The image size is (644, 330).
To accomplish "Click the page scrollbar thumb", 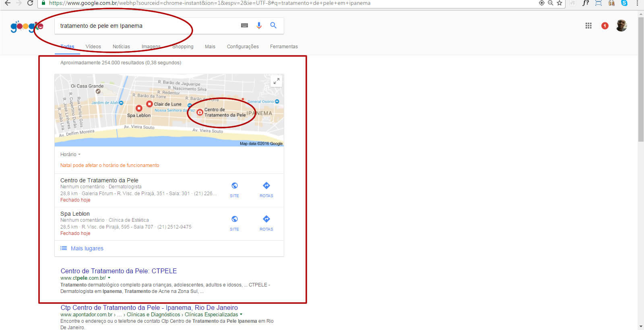I will point(641,79).
